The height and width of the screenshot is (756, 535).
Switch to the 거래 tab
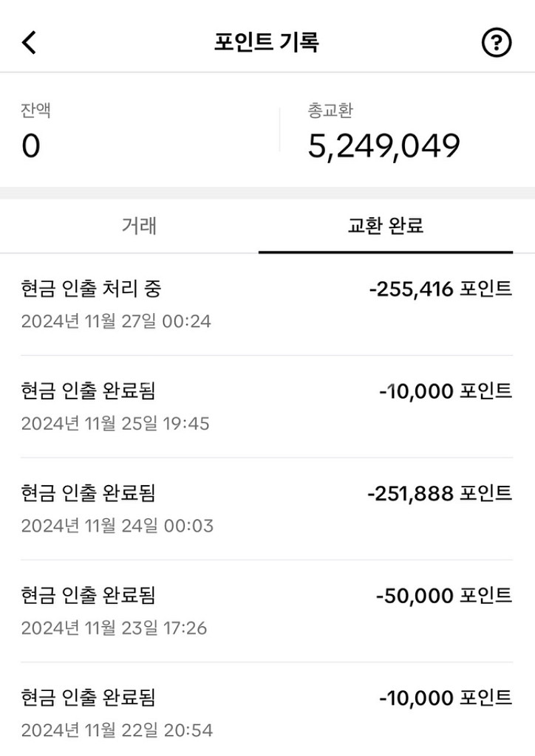pos(139,226)
